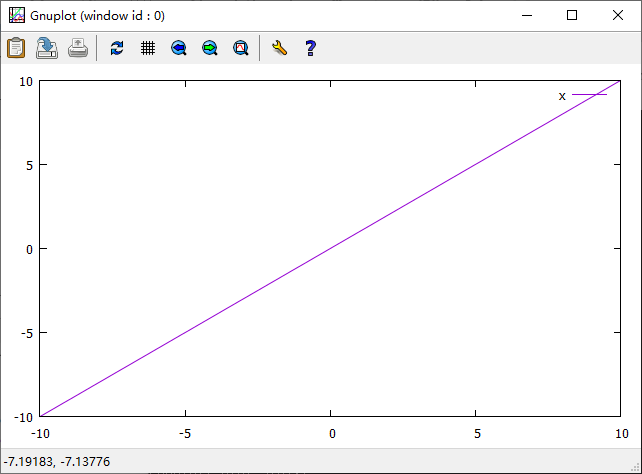Click the purple legend line sample

(589, 95)
